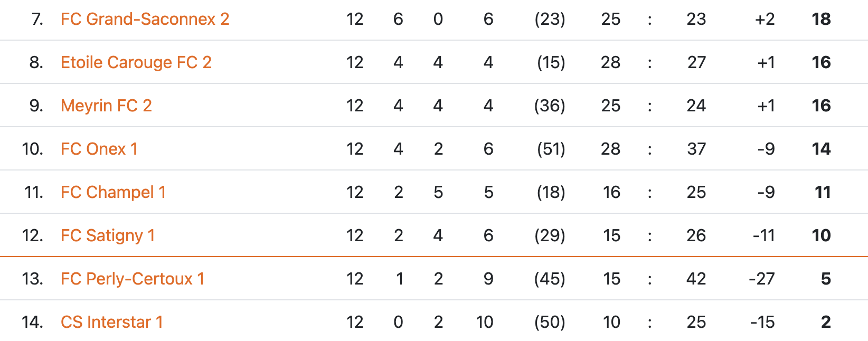The width and height of the screenshot is (868, 341).
Task: Go to FC Champel 1 team link
Action: tap(113, 192)
